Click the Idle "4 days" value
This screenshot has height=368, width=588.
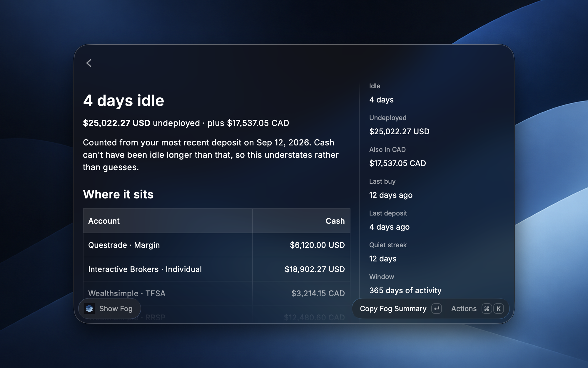(381, 100)
